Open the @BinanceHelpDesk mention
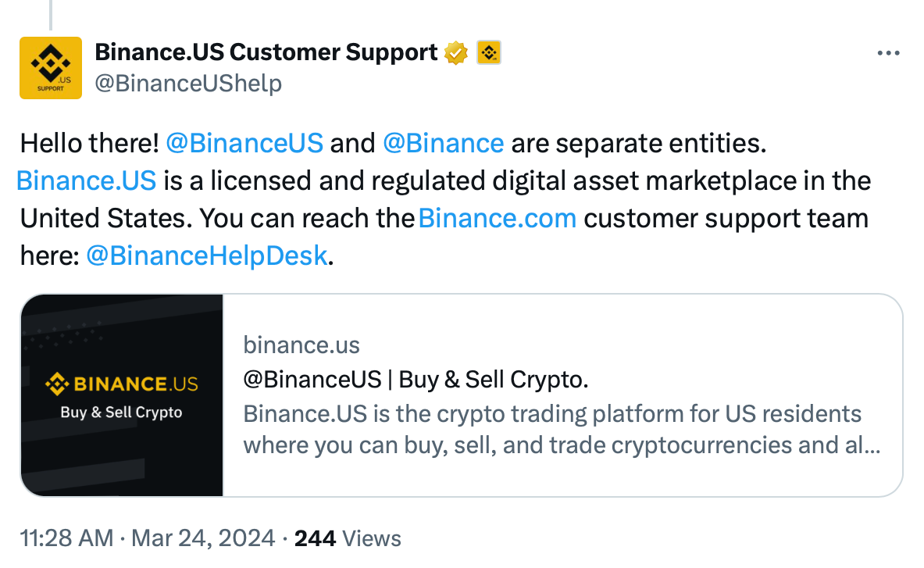Screen dimensions: 924x568 click(x=206, y=255)
